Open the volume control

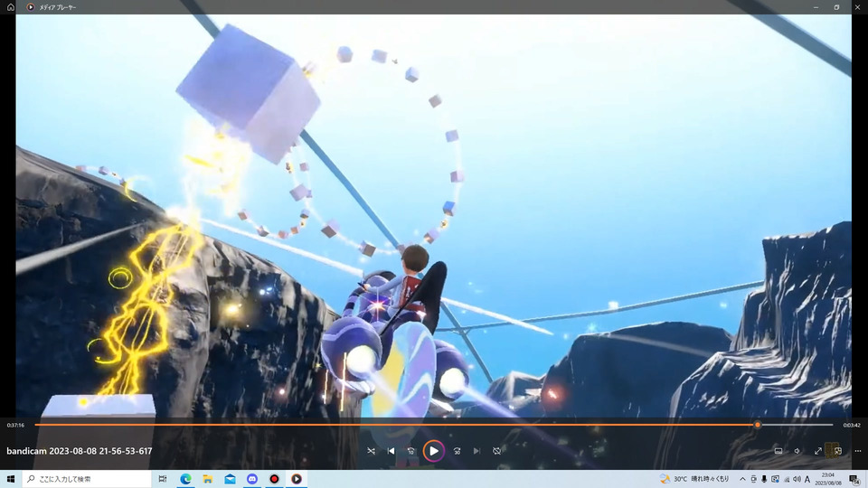coord(797,451)
